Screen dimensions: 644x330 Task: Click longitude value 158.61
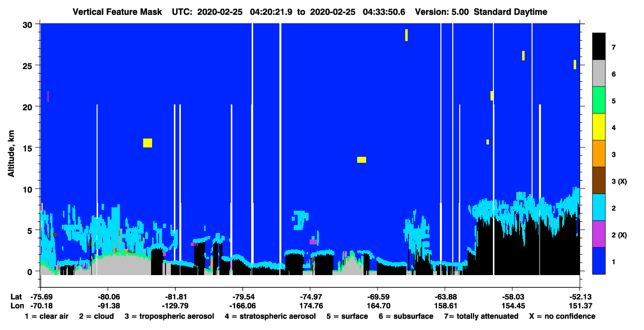(x=446, y=306)
